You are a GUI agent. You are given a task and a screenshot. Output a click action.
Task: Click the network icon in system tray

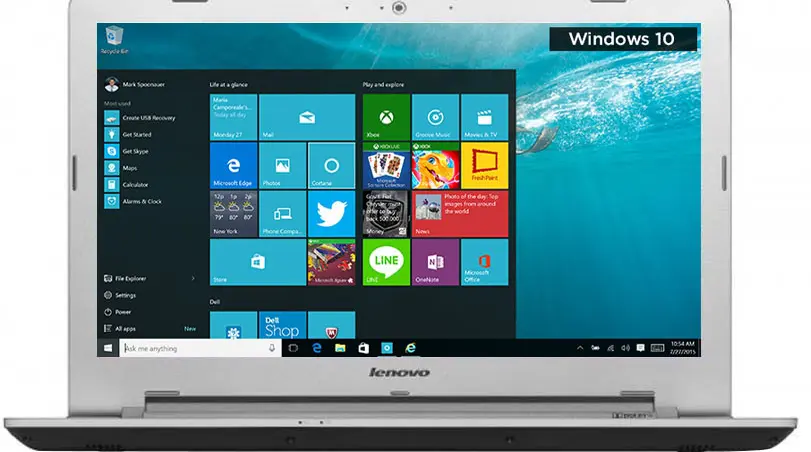pyautogui.click(x=610, y=348)
